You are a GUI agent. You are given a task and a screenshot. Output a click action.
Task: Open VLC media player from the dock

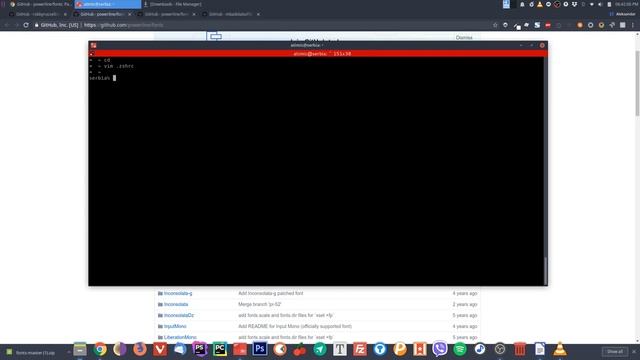tap(560, 349)
